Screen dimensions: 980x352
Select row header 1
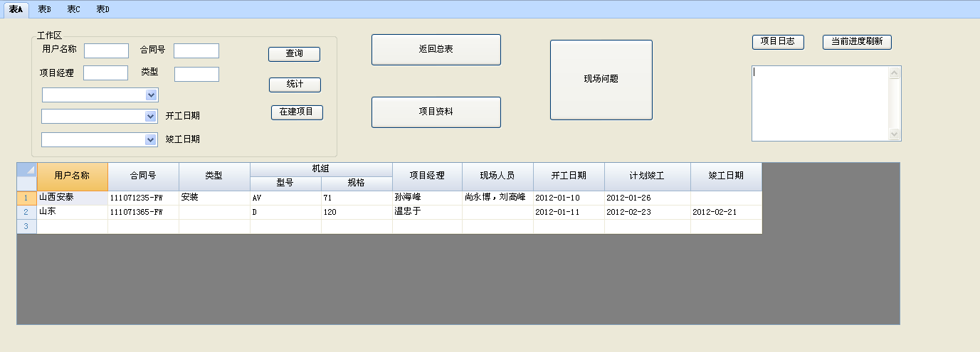[x=27, y=198]
